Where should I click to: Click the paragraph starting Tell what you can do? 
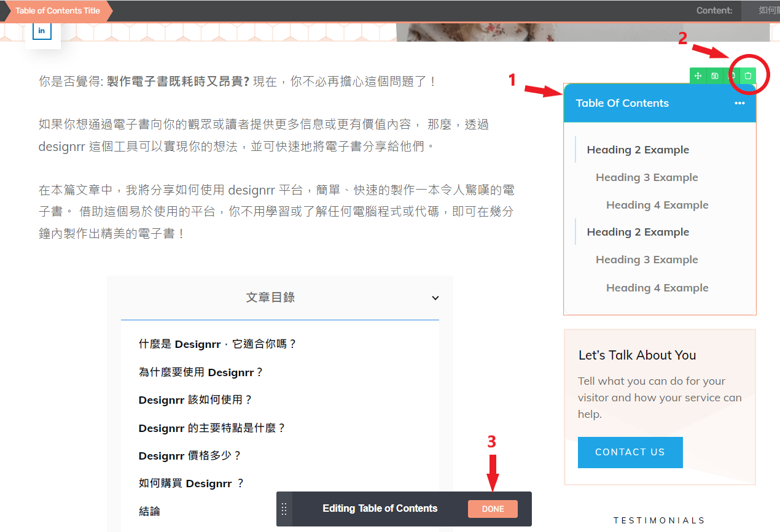[x=660, y=398]
